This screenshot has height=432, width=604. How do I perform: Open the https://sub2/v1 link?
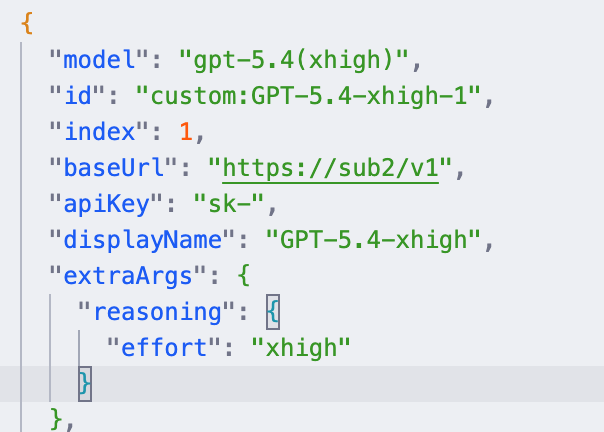coord(331,168)
